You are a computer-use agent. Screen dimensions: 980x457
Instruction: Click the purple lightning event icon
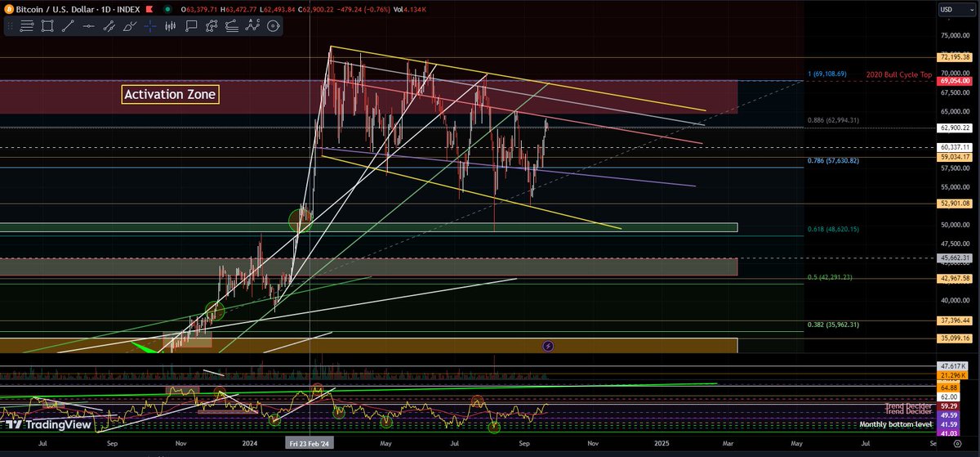[548, 347]
